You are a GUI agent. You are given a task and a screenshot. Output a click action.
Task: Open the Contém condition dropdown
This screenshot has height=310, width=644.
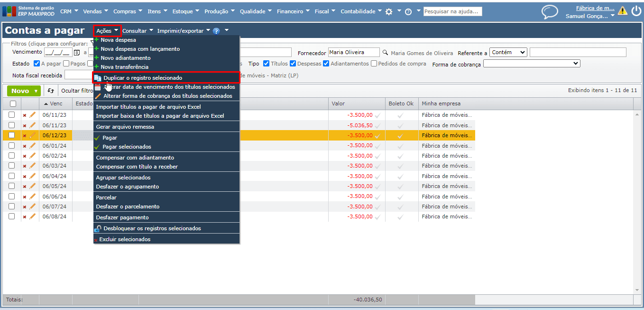coord(509,52)
